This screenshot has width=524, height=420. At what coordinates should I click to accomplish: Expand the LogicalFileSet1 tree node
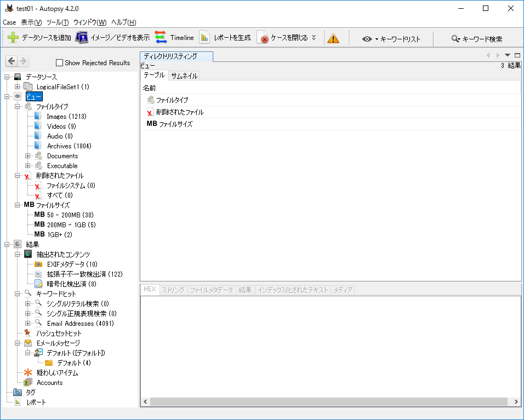[18, 87]
